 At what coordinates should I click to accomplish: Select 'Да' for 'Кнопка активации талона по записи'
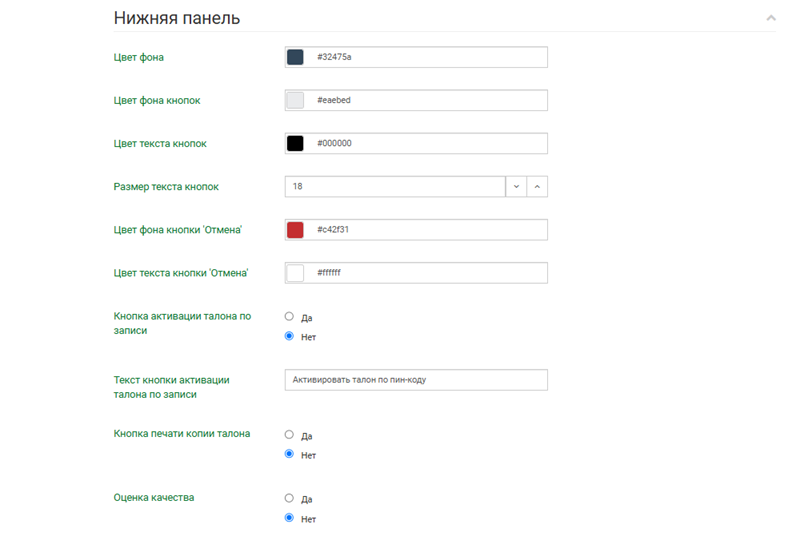tap(290, 317)
